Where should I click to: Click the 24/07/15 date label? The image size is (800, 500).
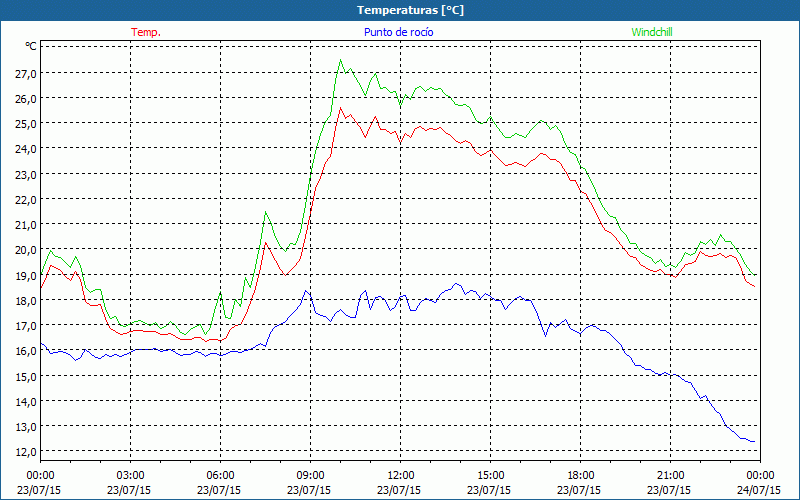click(759, 490)
